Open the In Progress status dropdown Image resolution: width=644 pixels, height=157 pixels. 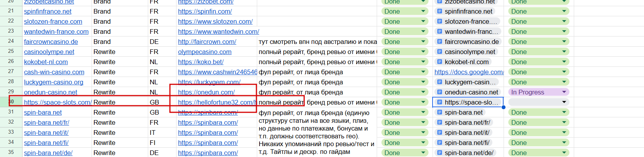[x=538, y=92]
